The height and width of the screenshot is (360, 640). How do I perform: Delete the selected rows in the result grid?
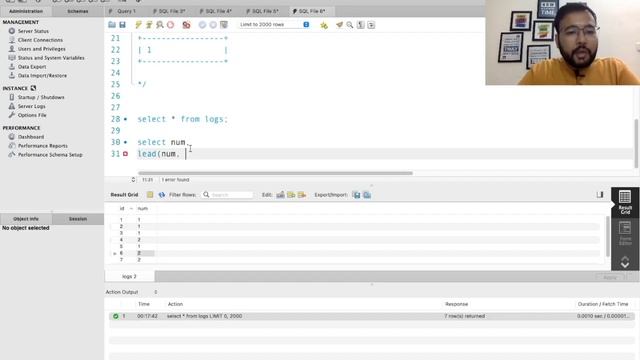(x=302, y=195)
